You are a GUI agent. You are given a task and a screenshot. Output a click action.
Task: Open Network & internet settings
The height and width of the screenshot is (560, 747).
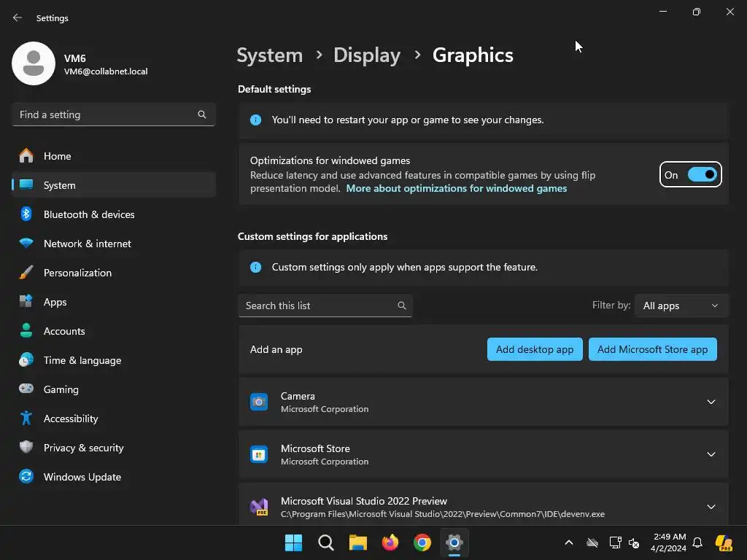coord(113,244)
